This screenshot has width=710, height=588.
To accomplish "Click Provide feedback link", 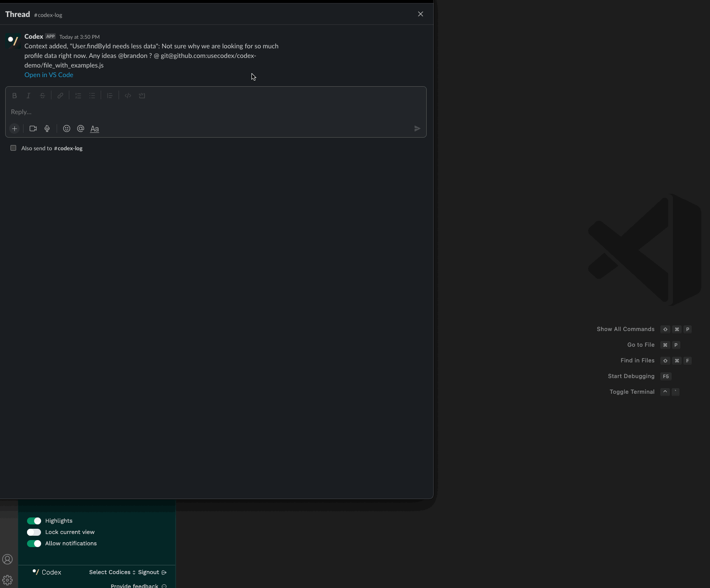I will click(x=139, y=586).
